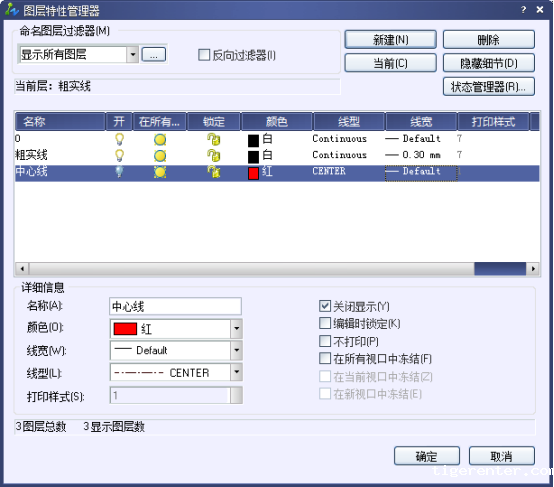This screenshot has width=554, height=487.
Task: Open the 显示所有图层 filter dropdown
Action: 133,55
